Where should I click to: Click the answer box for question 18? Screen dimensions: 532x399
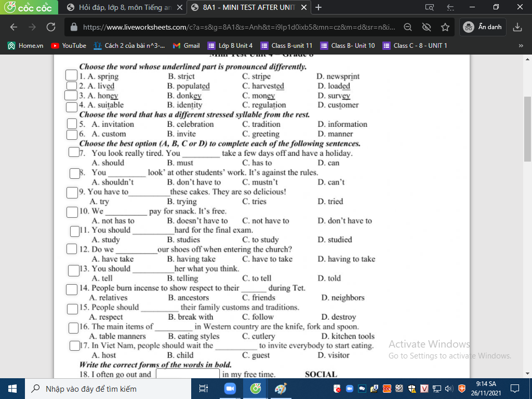coord(188,374)
